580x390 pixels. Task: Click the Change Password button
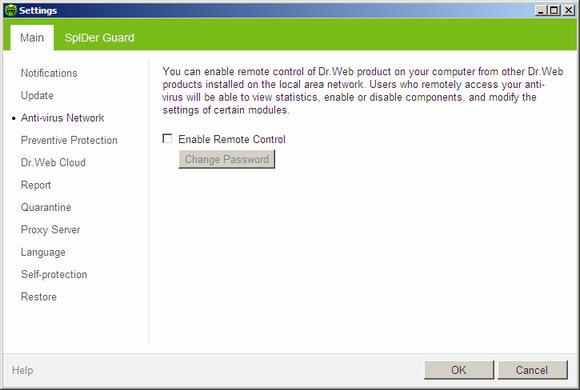227,159
